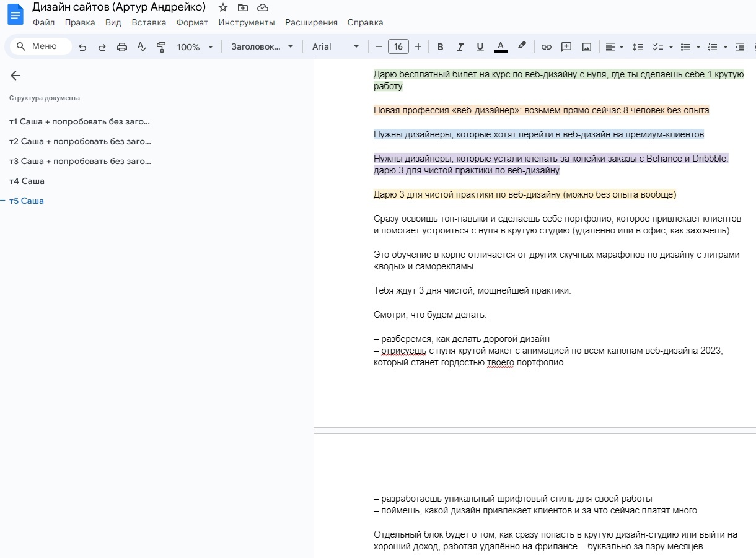Open the text alignment dropdown
The height and width of the screenshot is (558, 756).
614,47
